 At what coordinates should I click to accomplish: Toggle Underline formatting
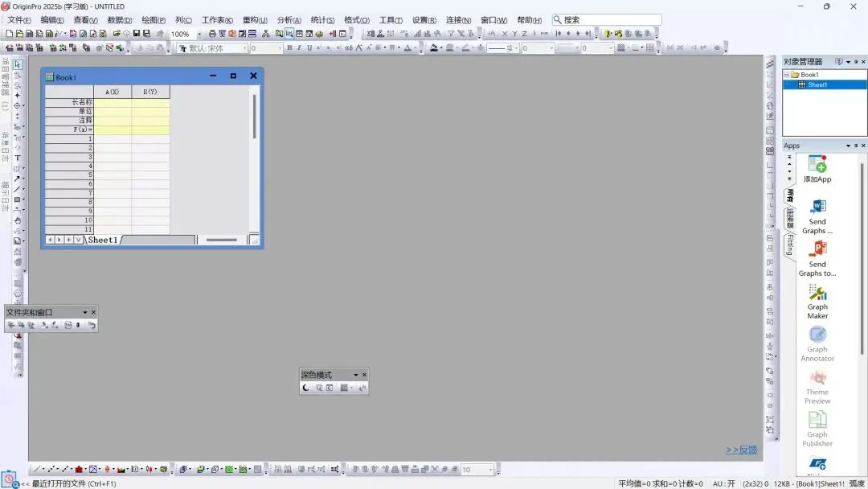click(309, 48)
